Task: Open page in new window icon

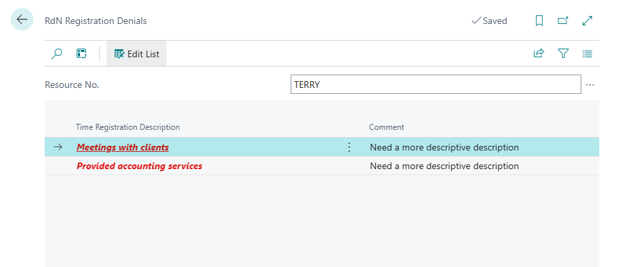Action: click(x=563, y=21)
